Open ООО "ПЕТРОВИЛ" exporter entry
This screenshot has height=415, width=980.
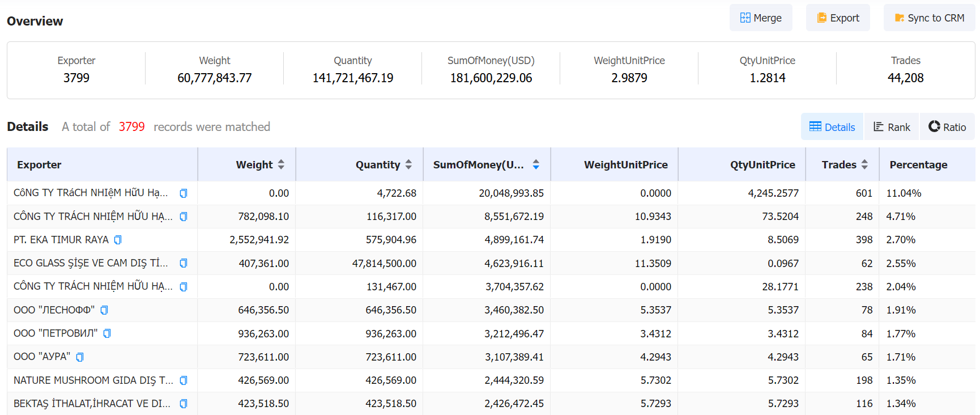56,333
